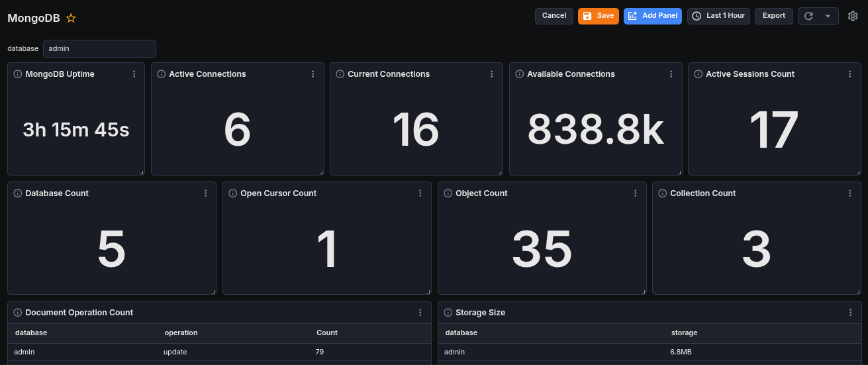This screenshot has height=365, width=868.
Task: Click info icon on Open Cursor Count
Action: 233,193
